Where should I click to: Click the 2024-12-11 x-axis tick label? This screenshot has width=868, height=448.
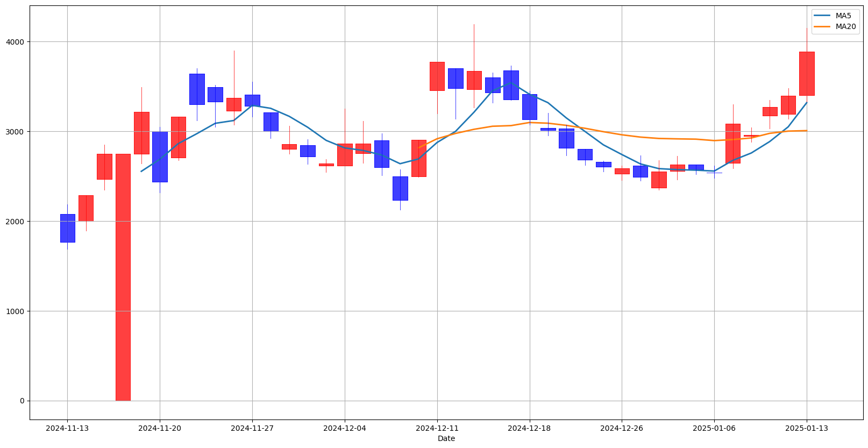(x=437, y=428)
